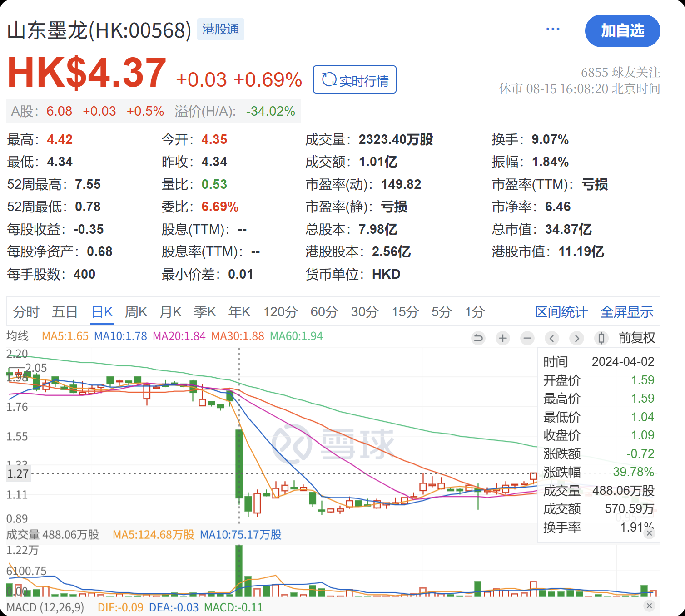
Task: Click the MA30:1.88 legend label
Action: (x=238, y=336)
